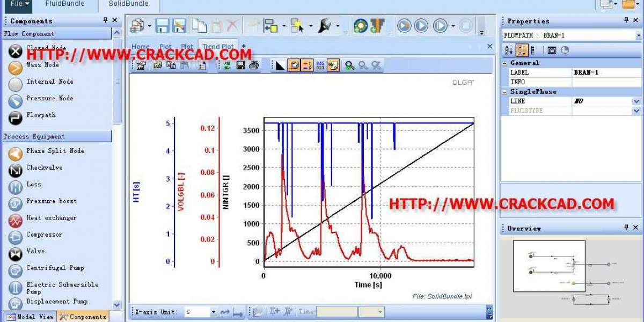This screenshot has height=322, width=644.
Task: Switch to Components bottom tab
Action: (83, 317)
